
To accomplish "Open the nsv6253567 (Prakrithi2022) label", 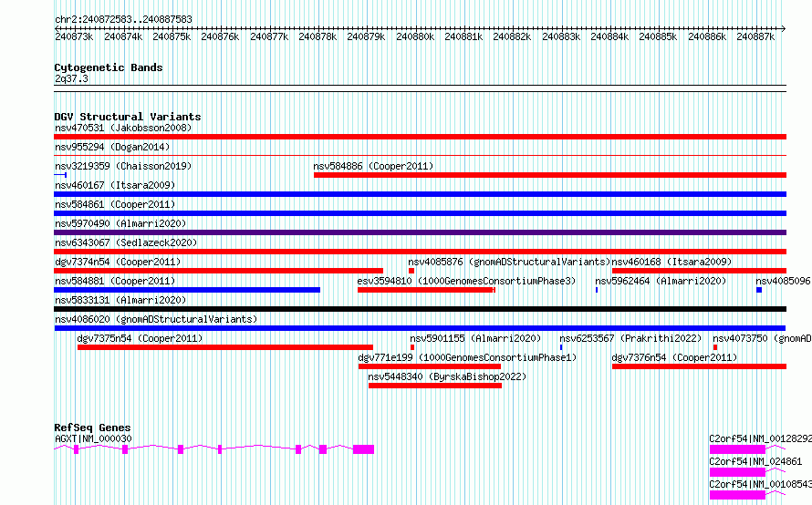I will 630,338.
